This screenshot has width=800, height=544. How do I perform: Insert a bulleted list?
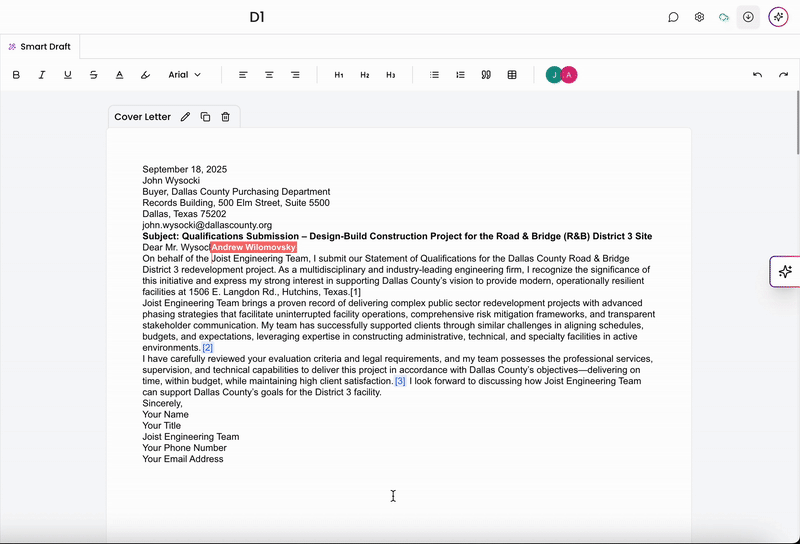click(434, 75)
